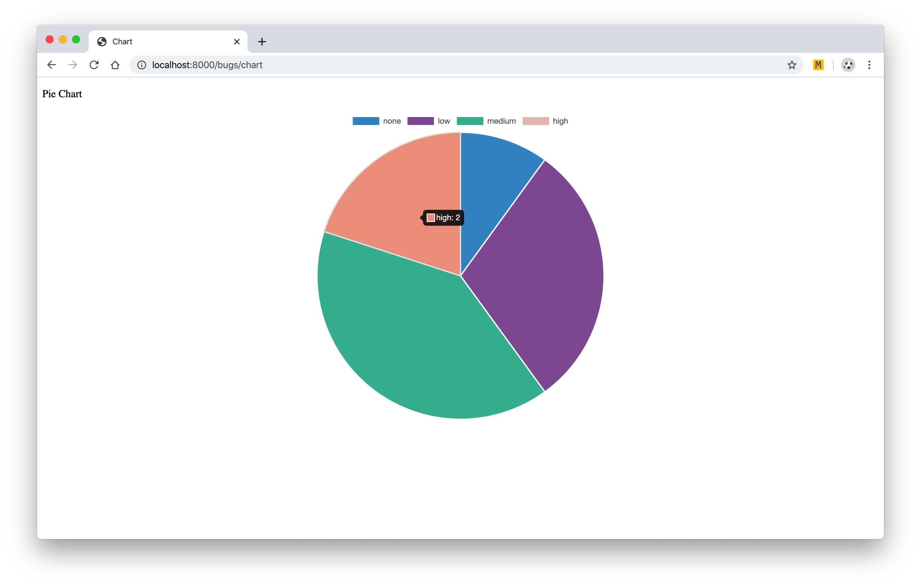Viewport: 921px width, 588px height.
Task: Click the purple low pie slice
Action: point(543,275)
